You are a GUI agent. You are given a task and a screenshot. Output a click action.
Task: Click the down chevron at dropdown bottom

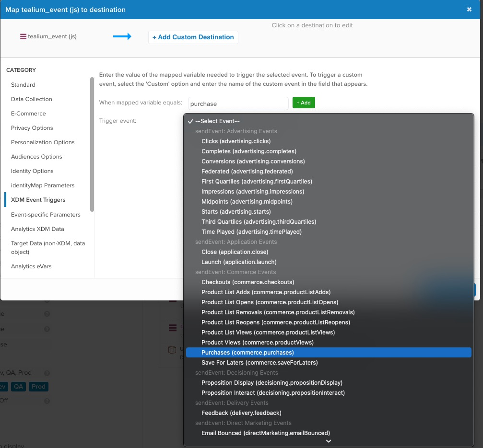coord(329,441)
